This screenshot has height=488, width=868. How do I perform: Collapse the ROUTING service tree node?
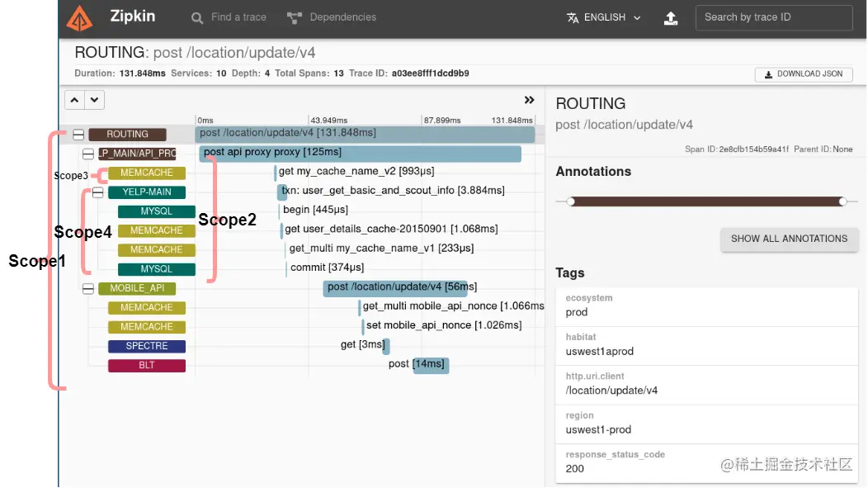coord(78,135)
